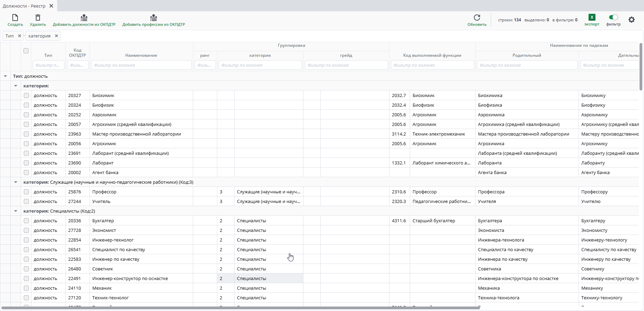Close the Должности - Реестр tab

tap(51, 6)
